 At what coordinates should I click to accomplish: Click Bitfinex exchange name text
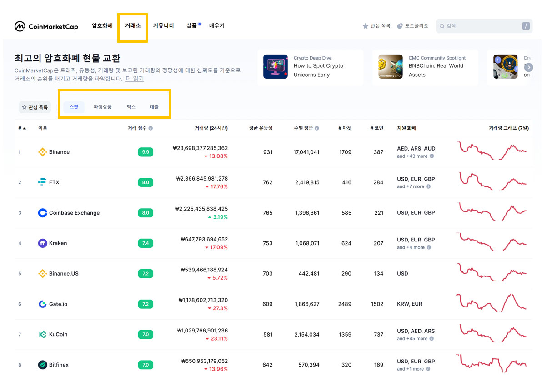tap(59, 365)
